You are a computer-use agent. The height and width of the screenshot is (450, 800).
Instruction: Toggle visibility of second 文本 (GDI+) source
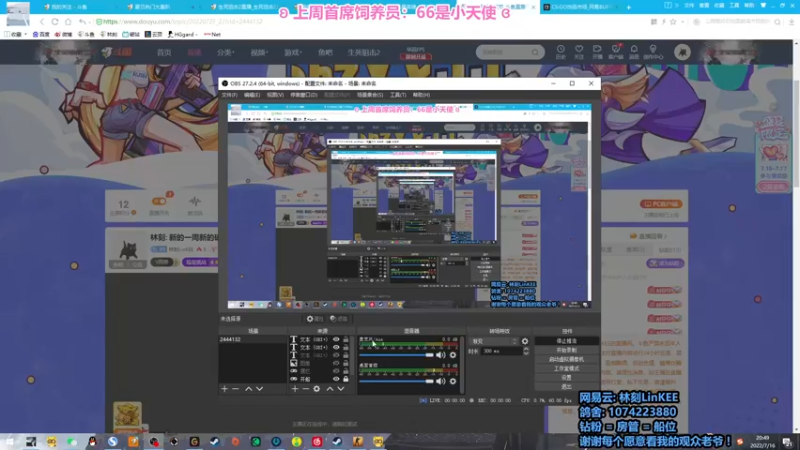point(336,347)
